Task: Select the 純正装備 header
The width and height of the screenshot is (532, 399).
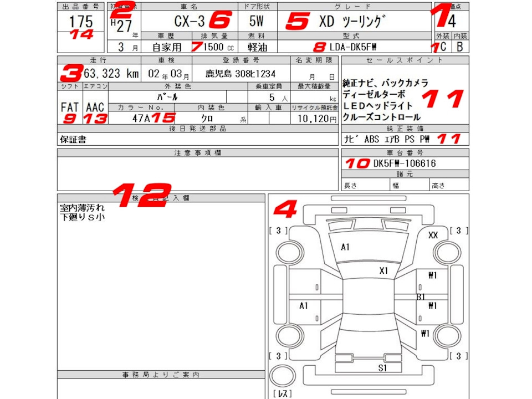Action: (405, 128)
